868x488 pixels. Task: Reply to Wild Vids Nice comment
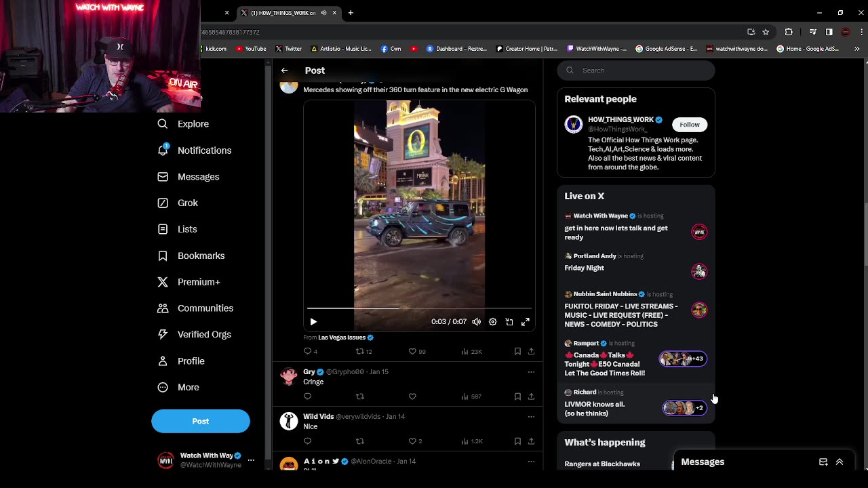pyautogui.click(x=308, y=441)
